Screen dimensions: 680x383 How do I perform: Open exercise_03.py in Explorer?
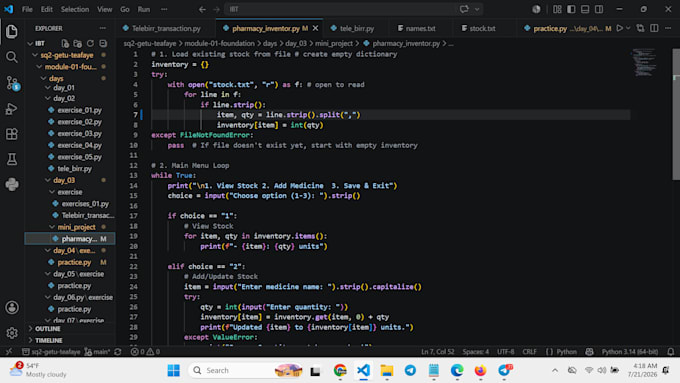tap(79, 134)
